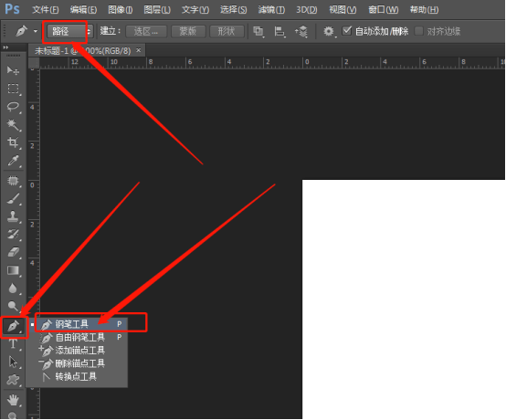This screenshot has height=420, width=506.
Task: Open the 视图(V) menu
Action: click(343, 10)
